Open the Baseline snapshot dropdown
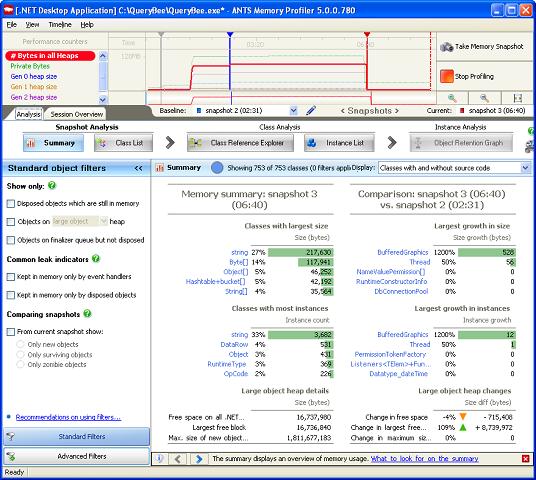The width and height of the screenshot is (536, 480). (293, 110)
